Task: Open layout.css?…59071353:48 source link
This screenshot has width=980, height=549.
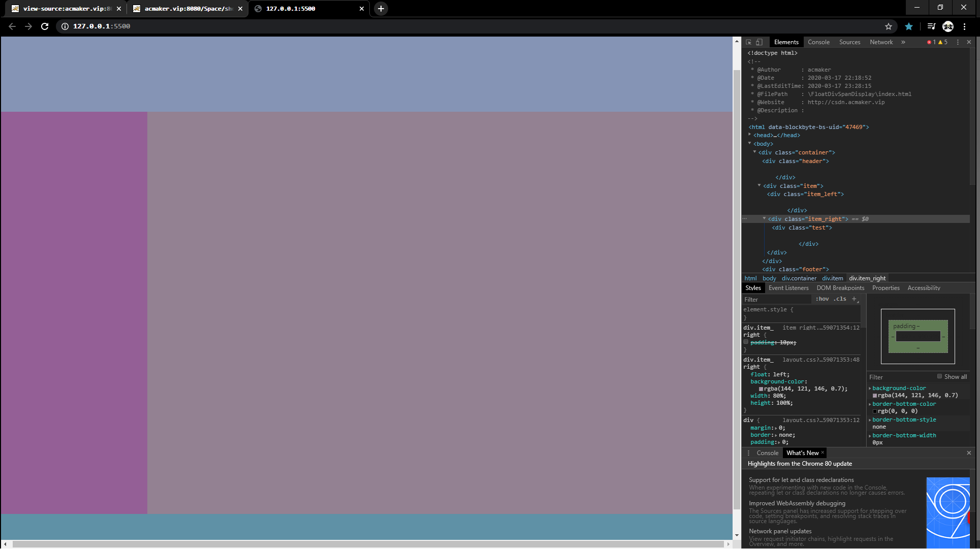Action: pyautogui.click(x=820, y=360)
